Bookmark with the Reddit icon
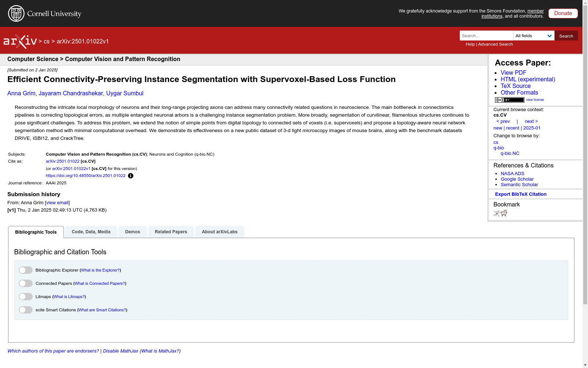The image size is (588, 368). click(504, 213)
